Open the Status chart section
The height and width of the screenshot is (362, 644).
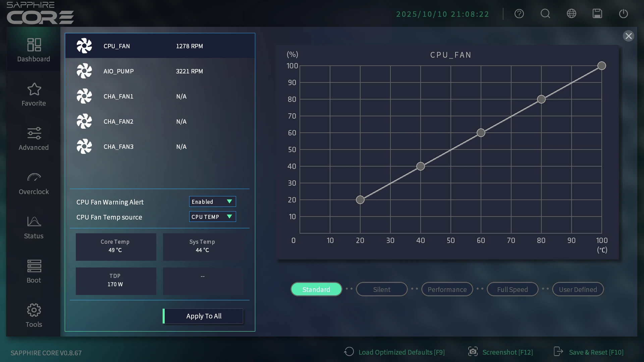[34, 228]
